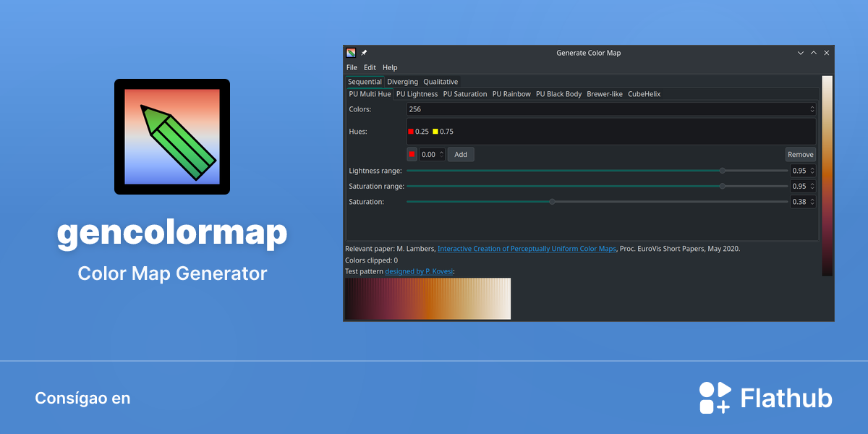Click the Saturation 0.38 spinbox arrows
This screenshot has width=868, height=434.
[812, 202]
